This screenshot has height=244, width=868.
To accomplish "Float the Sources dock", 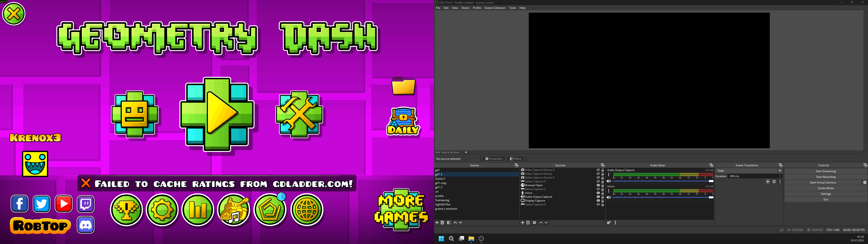I will click(x=602, y=165).
